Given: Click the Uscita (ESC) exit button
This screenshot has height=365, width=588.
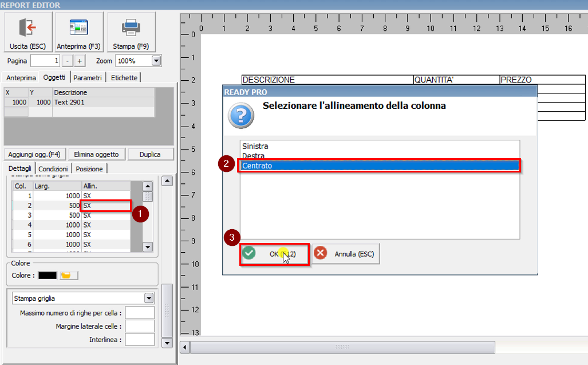Looking at the screenshot, I should click(27, 33).
